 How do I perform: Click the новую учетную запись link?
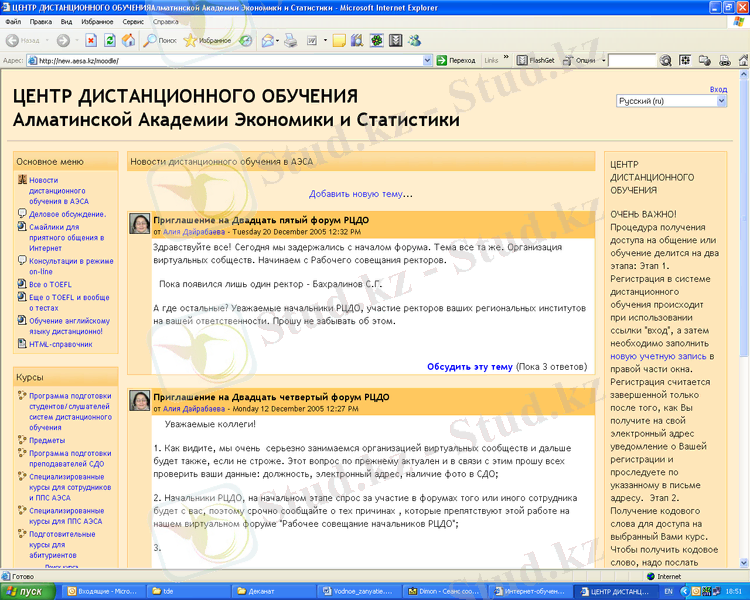[658, 356]
